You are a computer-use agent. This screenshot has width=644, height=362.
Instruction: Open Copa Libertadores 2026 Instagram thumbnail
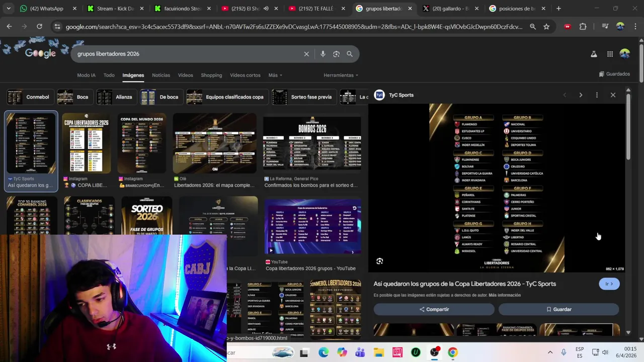[x=86, y=143]
